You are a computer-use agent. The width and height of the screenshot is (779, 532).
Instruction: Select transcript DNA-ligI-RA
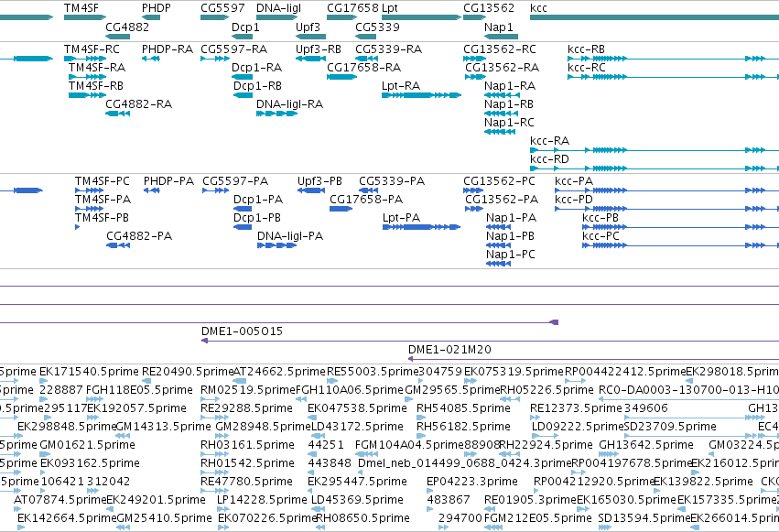pos(289,104)
